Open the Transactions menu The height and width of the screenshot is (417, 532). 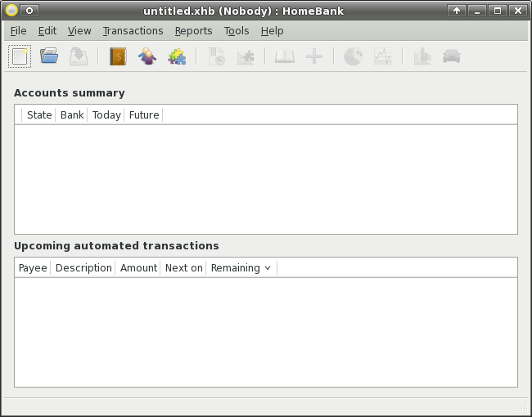[x=133, y=31]
